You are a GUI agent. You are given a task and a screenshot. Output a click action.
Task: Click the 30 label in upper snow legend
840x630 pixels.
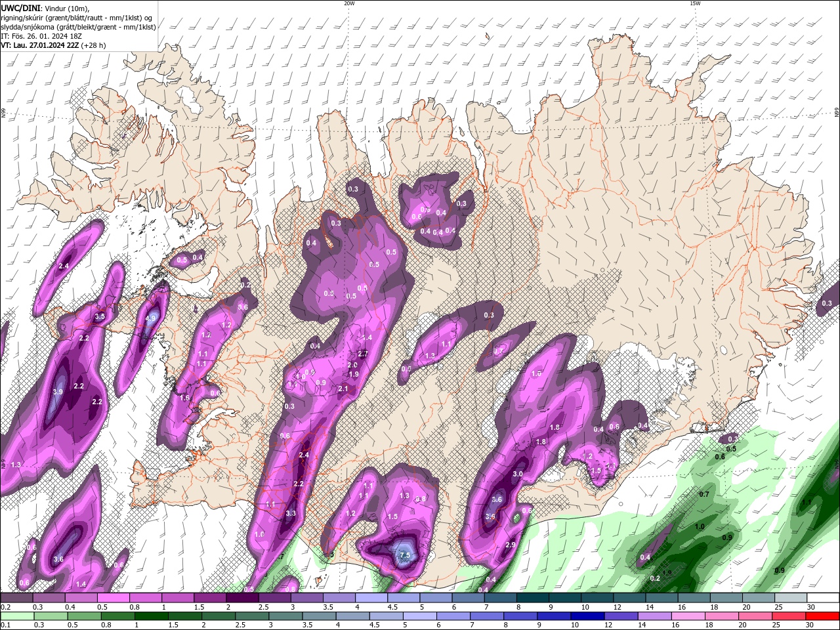[x=811, y=607]
